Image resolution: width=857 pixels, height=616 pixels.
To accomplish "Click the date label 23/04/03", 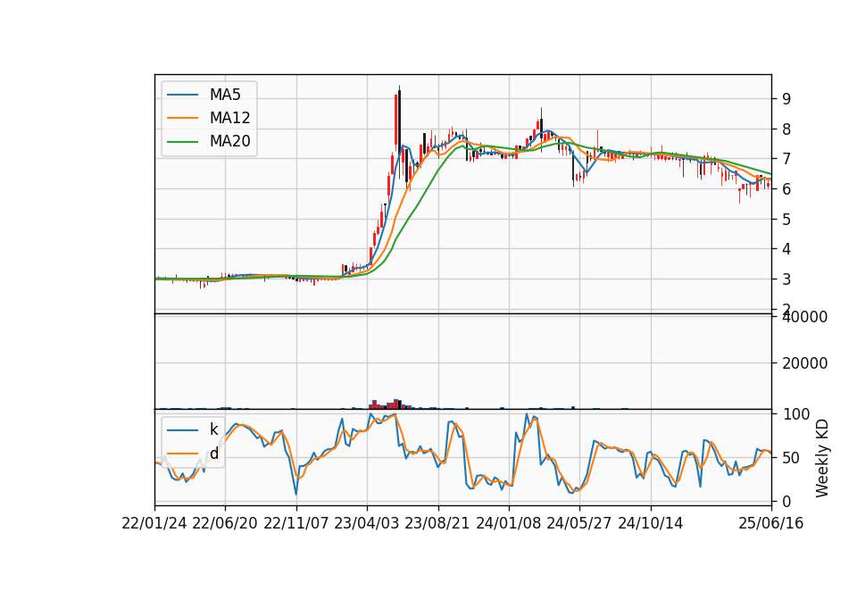I will (x=367, y=523).
